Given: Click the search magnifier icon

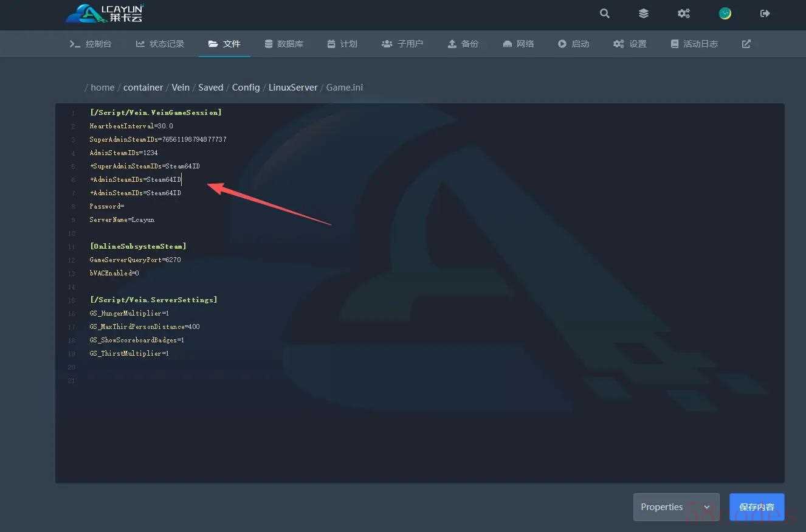Looking at the screenshot, I should pos(604,13).
